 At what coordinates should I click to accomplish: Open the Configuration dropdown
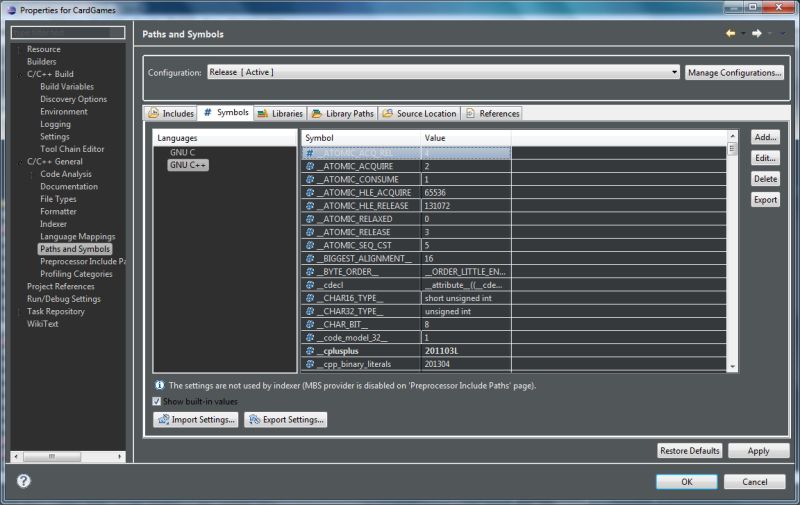click(443, 72)
